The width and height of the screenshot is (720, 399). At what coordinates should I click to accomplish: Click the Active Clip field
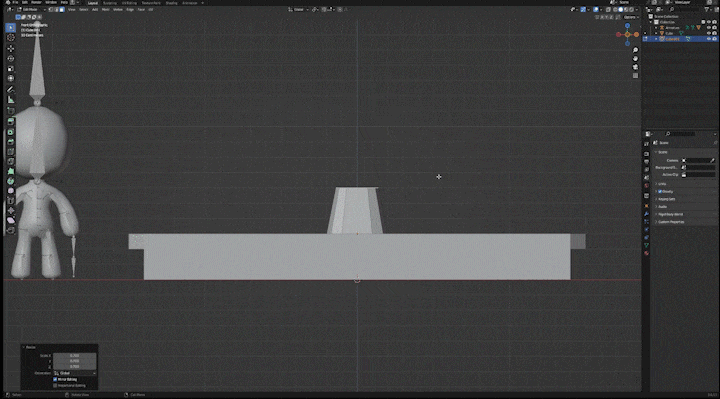[x=698, y=174]
